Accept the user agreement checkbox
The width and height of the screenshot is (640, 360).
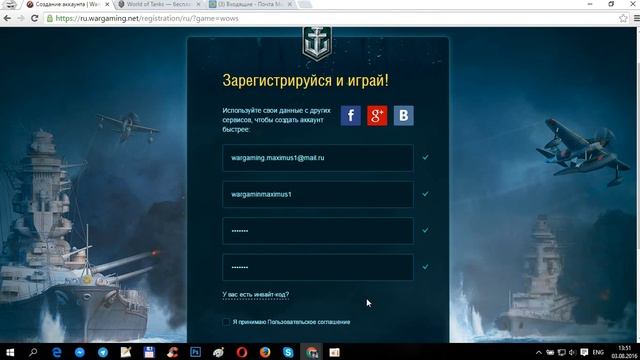(226, 322)
